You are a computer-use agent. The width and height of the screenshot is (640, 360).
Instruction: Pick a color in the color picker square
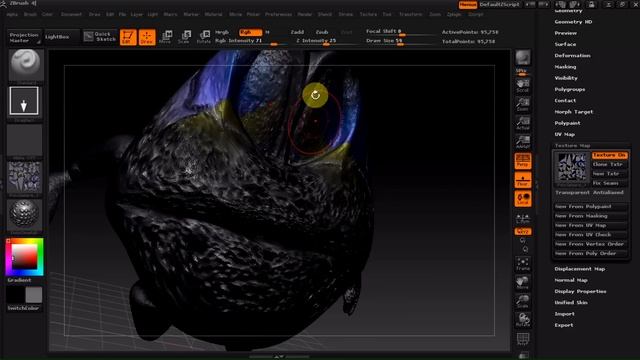(x=24, y=256)
